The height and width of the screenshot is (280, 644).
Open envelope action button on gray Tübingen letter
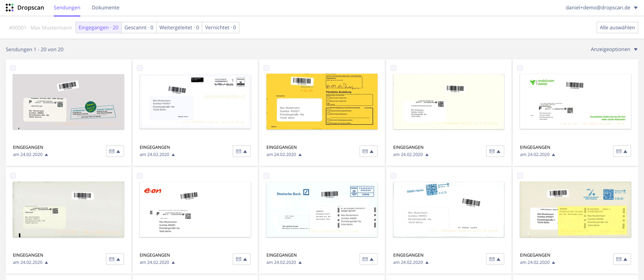pos(115,151)
